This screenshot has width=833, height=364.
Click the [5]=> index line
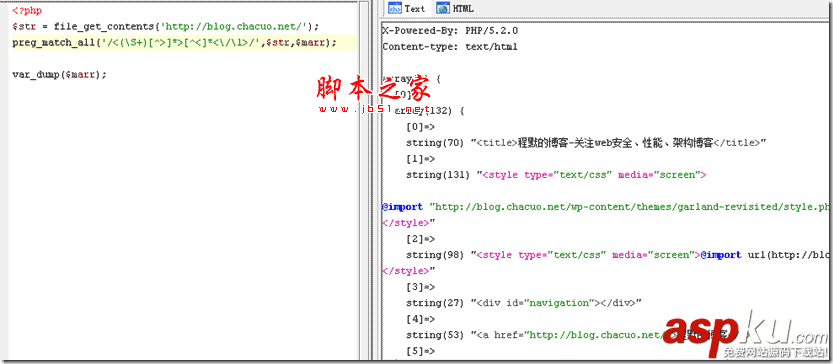(x=420, y=351)
